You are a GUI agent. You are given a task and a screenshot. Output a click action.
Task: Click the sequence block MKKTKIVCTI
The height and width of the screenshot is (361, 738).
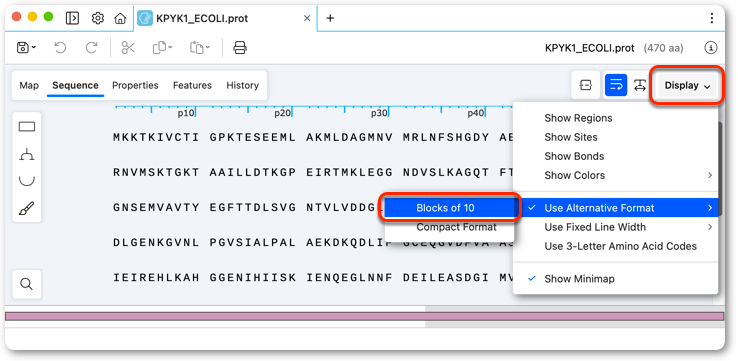tap(156, 137)
